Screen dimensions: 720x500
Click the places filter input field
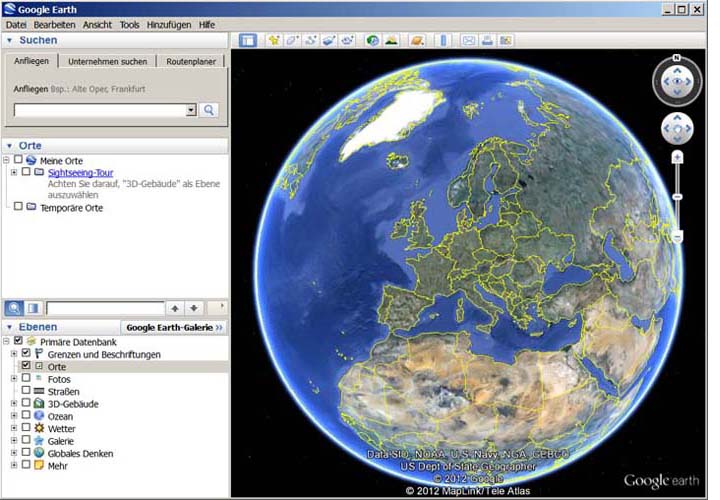click(x=105, y=308)
